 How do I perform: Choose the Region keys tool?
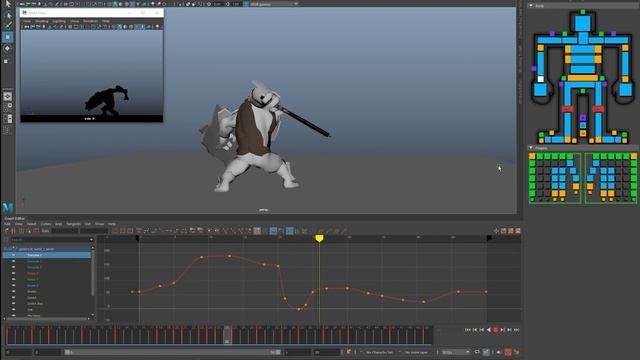pos(29,231)
